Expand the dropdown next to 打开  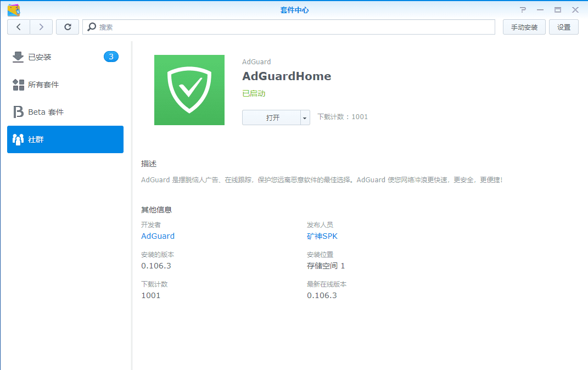point(304,117)
